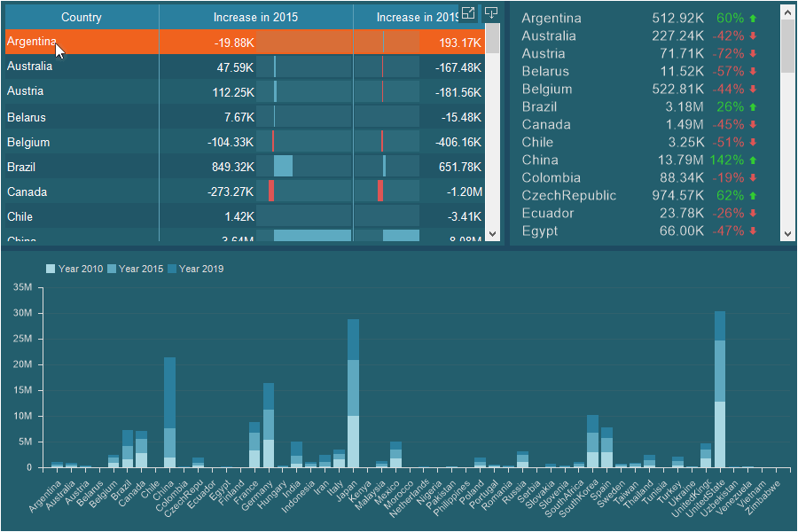Click the green up arrow beside Brazil
Image resolution: width=798 pixels, height=532 pixels.
(x=754, y=106)
